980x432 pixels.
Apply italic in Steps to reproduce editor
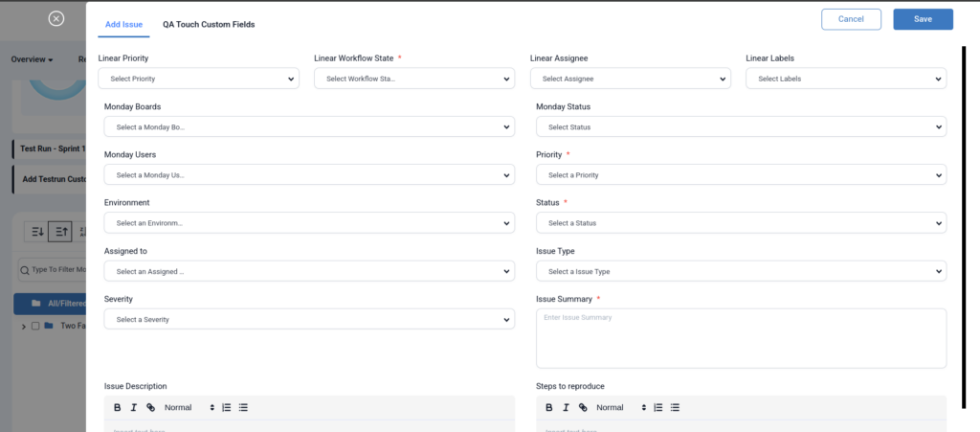566,408
